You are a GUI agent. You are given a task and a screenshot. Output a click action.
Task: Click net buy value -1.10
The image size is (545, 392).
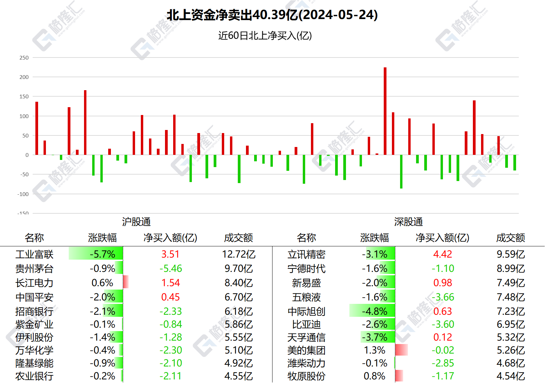pyautogui.click(x=443, y=268)
